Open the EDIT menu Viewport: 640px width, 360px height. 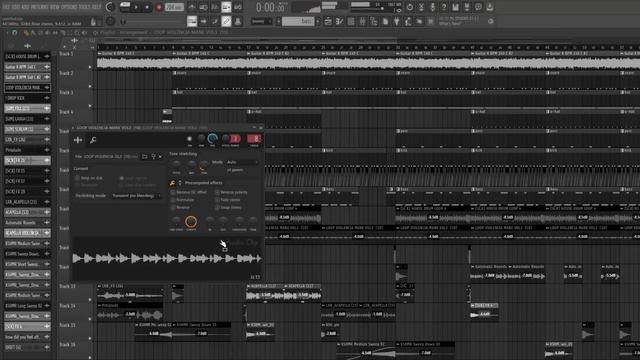(16, 7)
